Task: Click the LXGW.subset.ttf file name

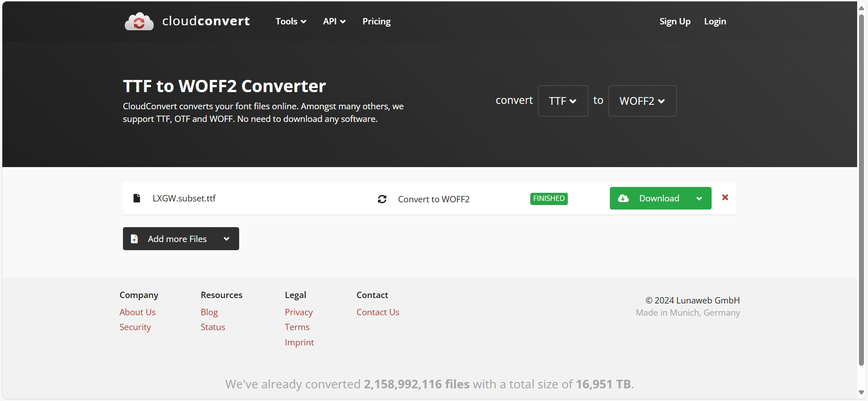Action: coord(184,198)
